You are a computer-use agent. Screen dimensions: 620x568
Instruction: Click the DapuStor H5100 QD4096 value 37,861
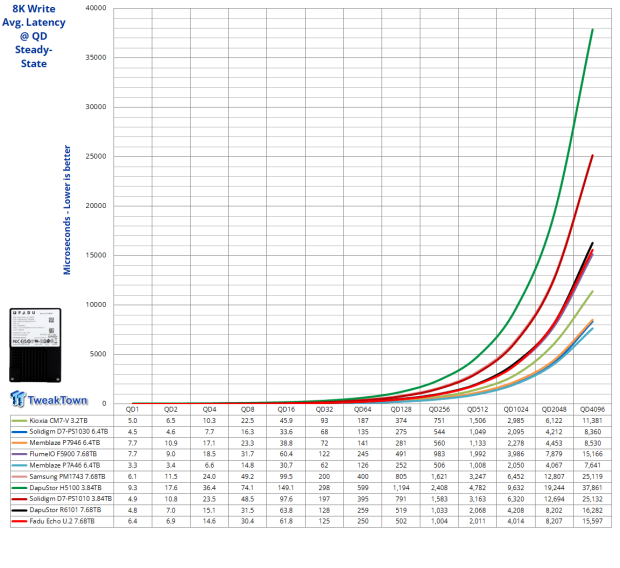click(592, 488)
